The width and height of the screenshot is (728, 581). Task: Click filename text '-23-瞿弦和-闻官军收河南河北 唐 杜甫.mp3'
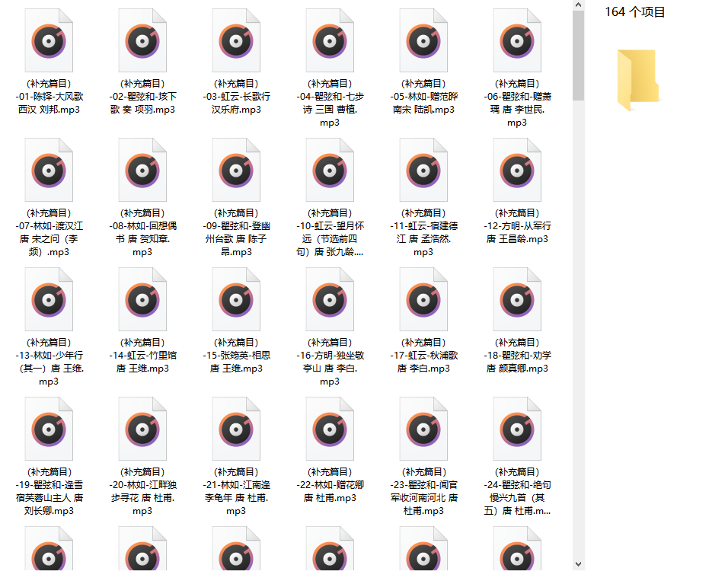(424, 498)
